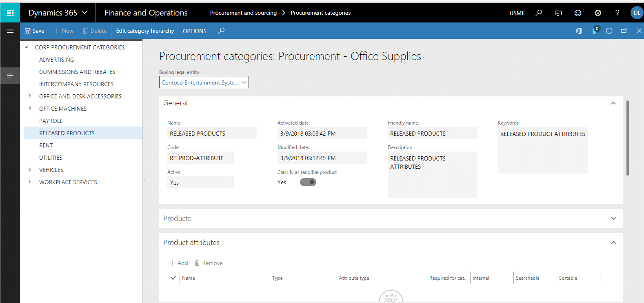Open the Dynamics 365 dropdown
644x303 pixels.
tap(58, 13)
